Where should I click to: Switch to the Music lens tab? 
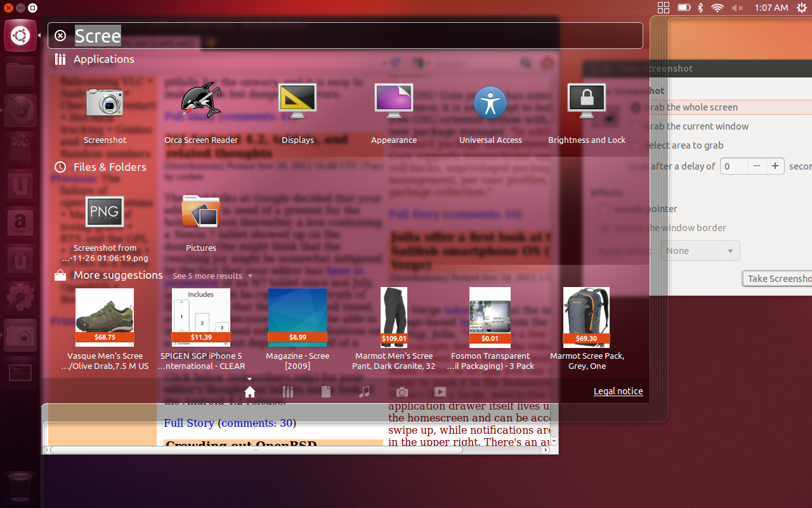364,392
